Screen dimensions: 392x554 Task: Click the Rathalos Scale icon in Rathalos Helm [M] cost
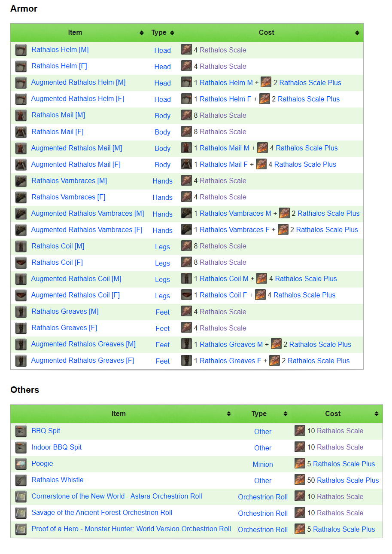click(x=186, y=49)
